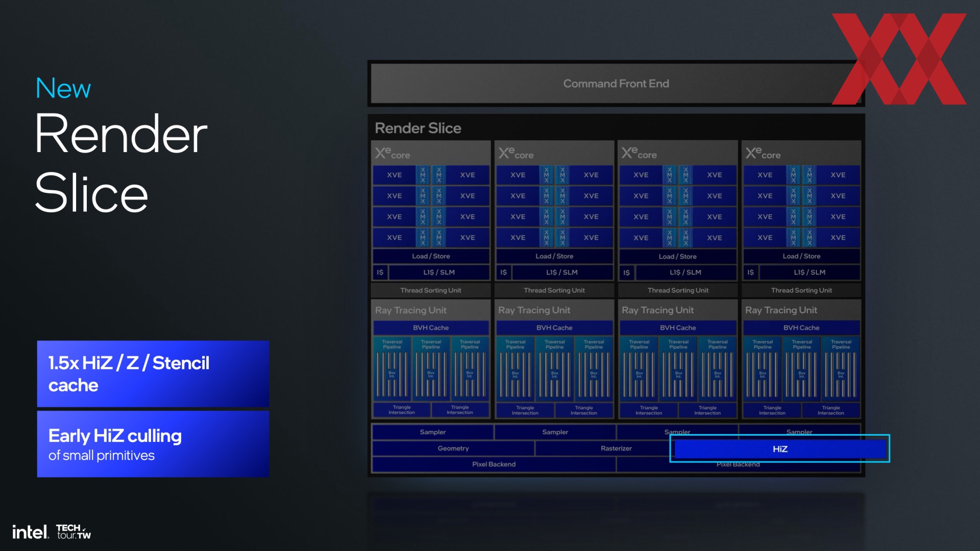
Task: Click the third column's Xe core label
Action: (x=639, y=153)
